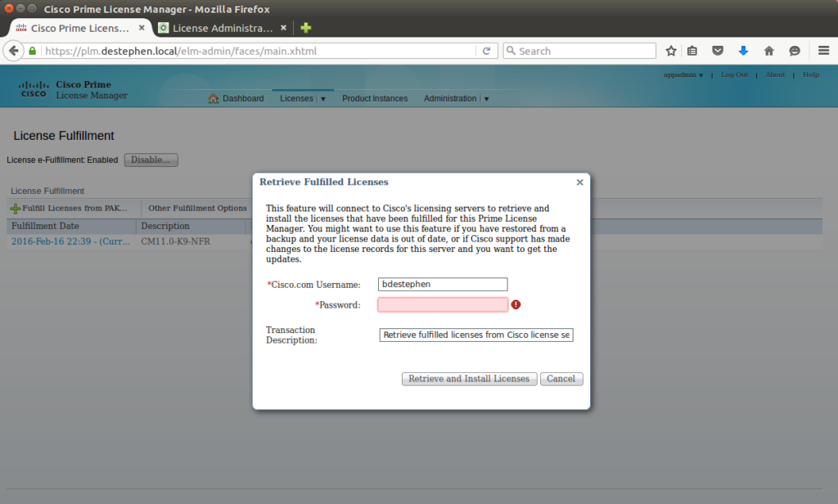Close the License Administration tab
The width and height of the screenshot is (838, 504).
[x=284, y=28]
